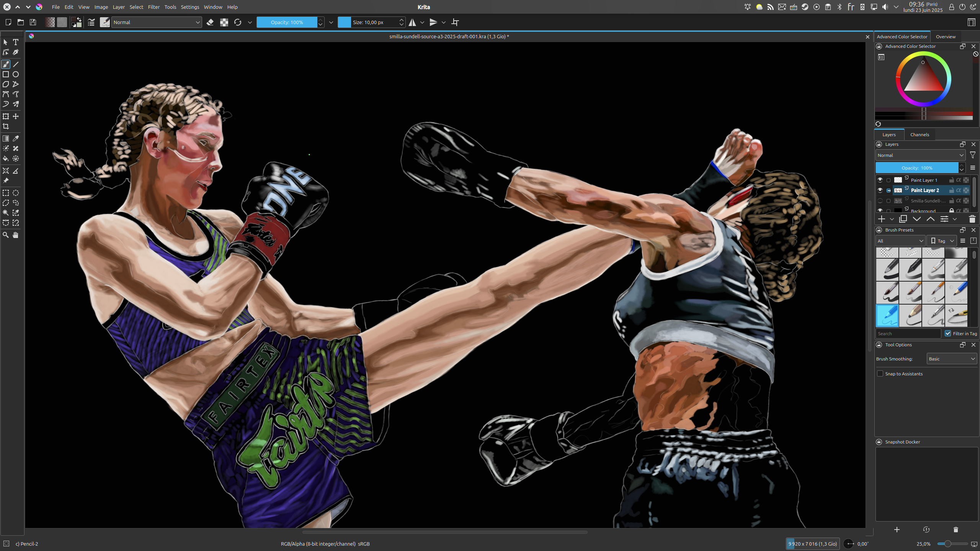Add a new layer with plus
Image resolution: width=980 pixels, height=551 pixels.
882,219
